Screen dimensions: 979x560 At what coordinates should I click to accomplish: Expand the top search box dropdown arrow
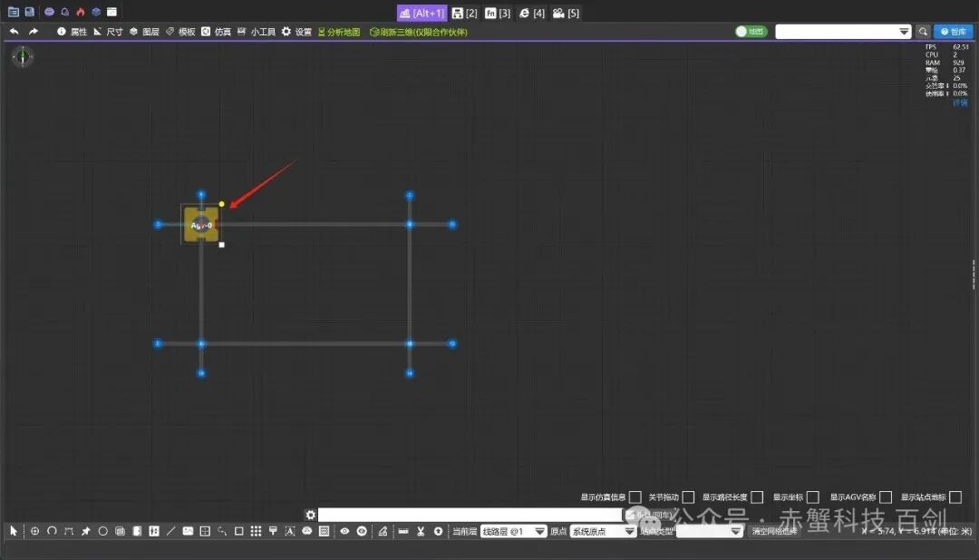point(904,31)
